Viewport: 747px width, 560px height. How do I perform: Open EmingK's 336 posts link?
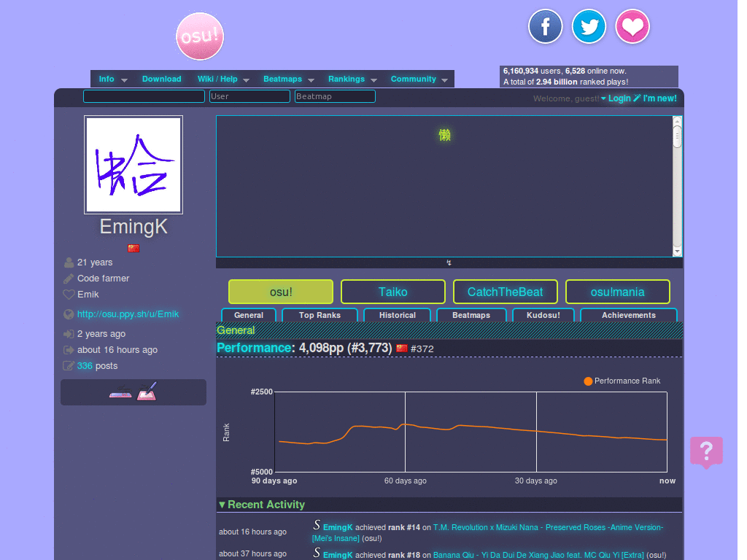tap(85, 365)
